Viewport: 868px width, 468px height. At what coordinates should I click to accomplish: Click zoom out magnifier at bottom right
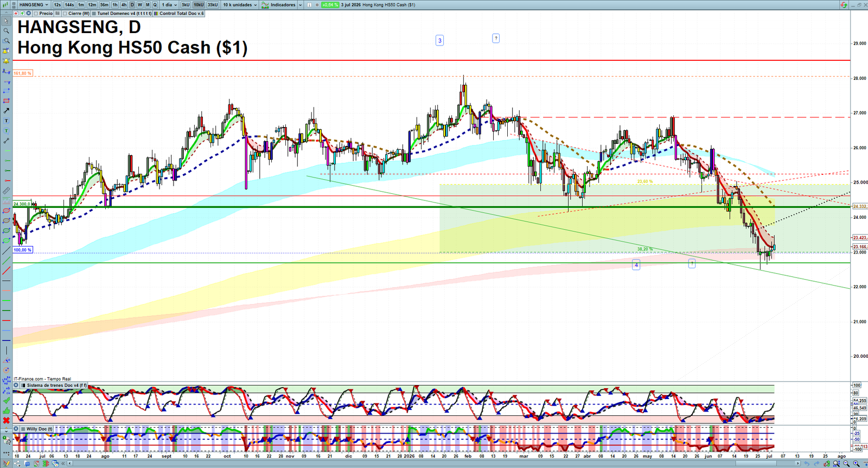847,464
